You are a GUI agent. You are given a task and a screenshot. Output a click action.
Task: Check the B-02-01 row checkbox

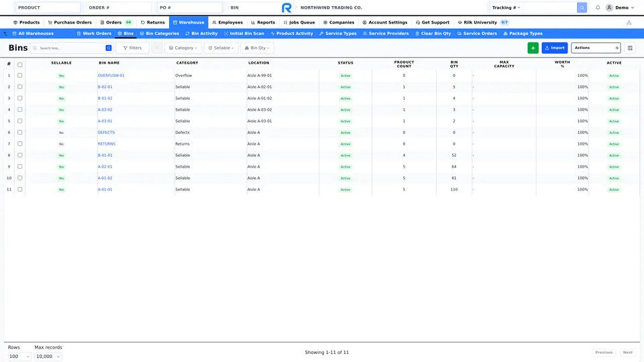tap(19, 87)
